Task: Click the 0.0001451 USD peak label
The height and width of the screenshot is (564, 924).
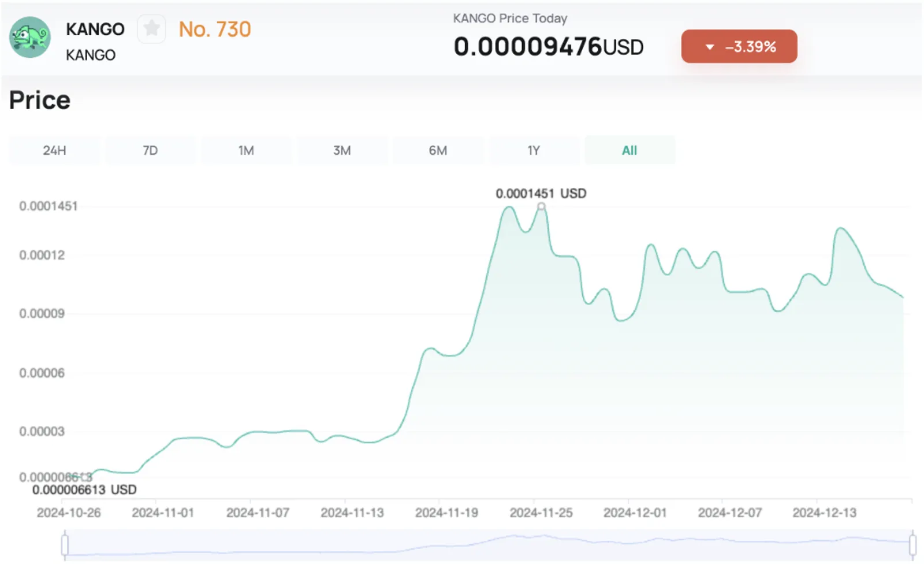Action: coord(541,193)
